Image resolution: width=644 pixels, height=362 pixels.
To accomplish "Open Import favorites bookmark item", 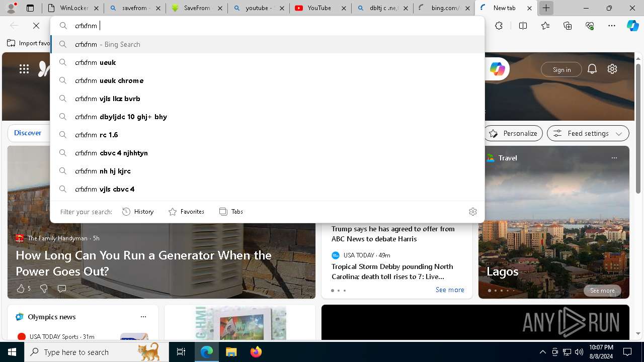I will coord(29,43).
